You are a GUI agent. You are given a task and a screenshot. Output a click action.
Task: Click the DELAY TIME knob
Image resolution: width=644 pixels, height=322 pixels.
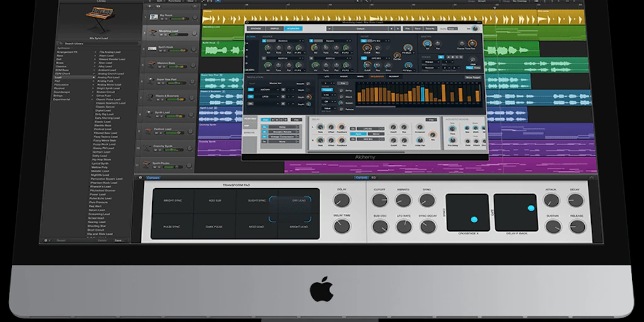tap(341, 226)
